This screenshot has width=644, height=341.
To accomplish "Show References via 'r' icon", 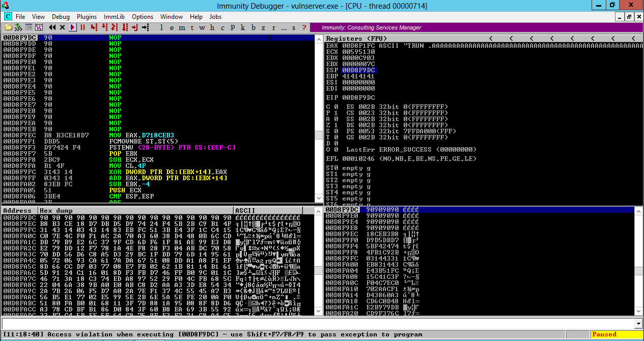I will pyautogui.click(x=274, y=27).
